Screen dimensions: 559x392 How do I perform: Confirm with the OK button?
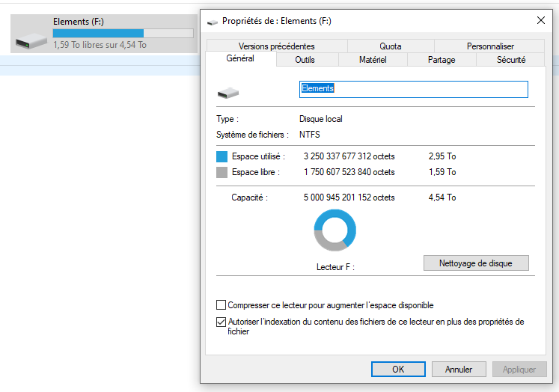point(398,369)
